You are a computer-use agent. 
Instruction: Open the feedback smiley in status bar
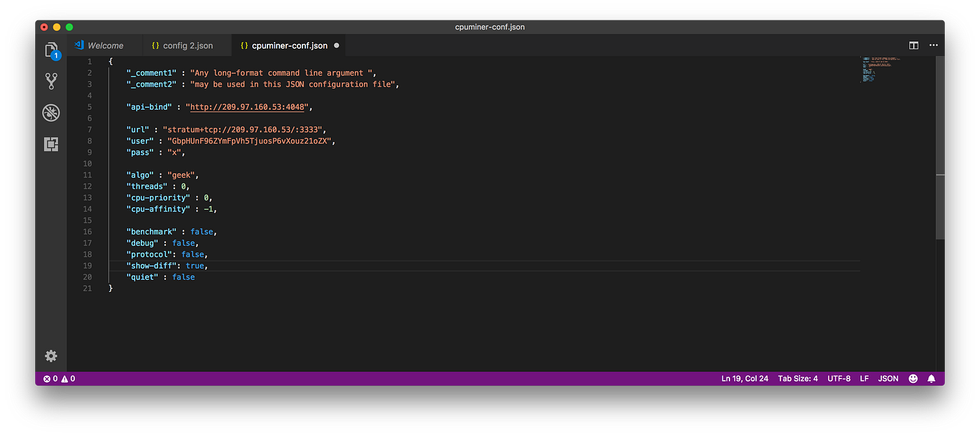coord(913,379)
